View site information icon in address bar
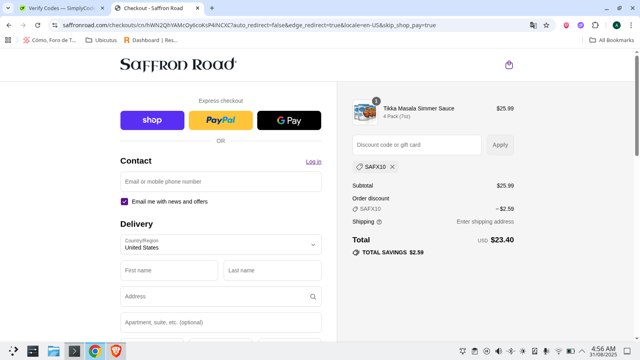Screen dimensions: 640x360 coord(55,25)
